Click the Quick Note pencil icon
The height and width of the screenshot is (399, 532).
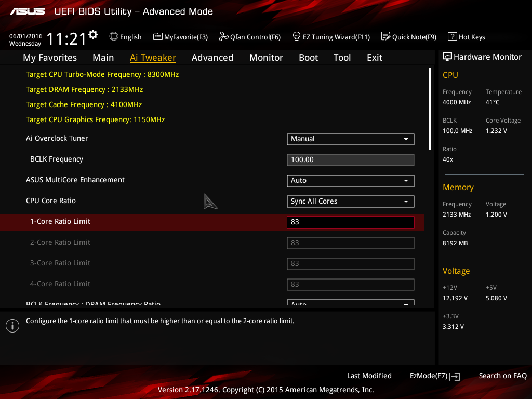pos(386,36)
